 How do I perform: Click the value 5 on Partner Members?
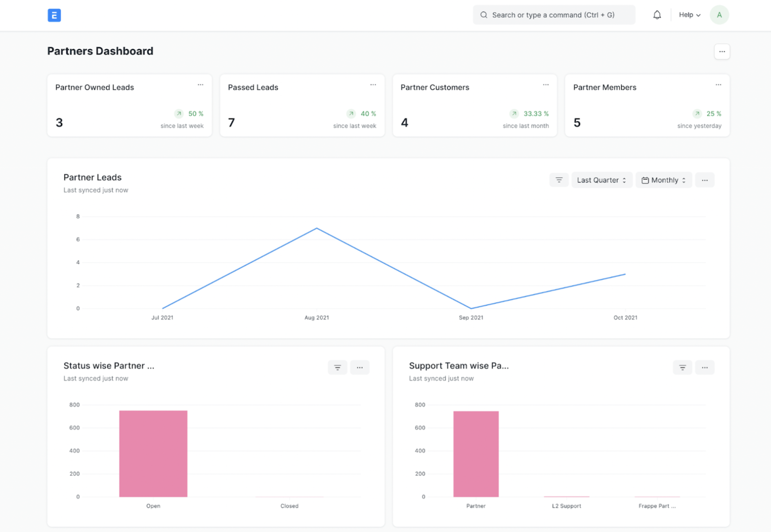pos(577,123)
